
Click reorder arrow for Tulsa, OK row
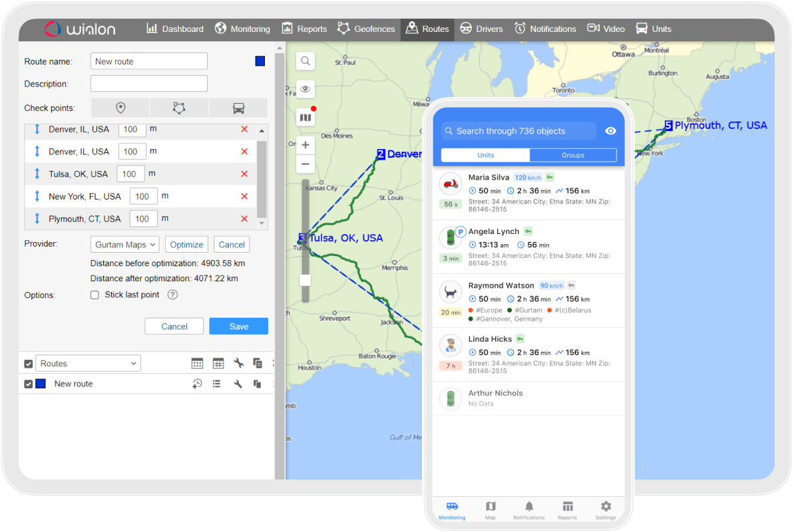tap(37, 174)
